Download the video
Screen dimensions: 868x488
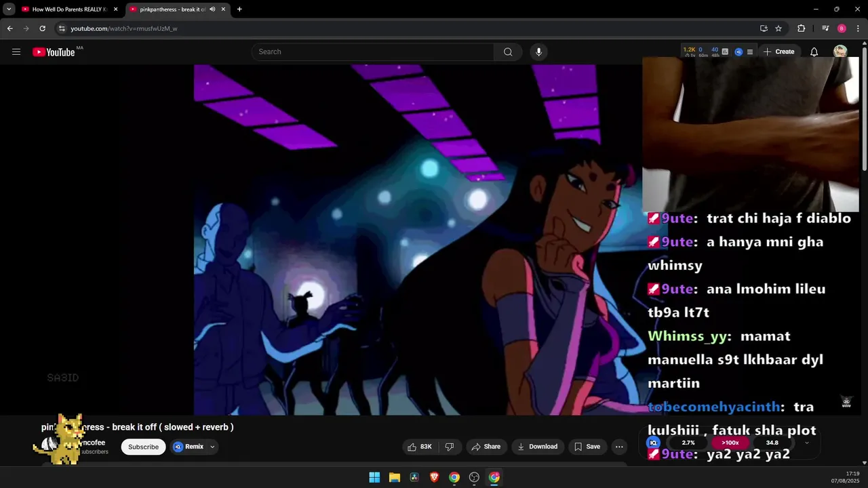537,447
